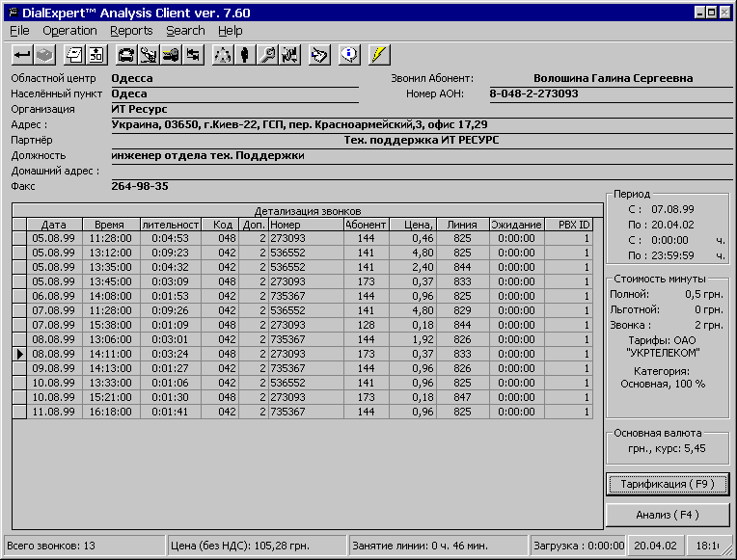This screenshot has height=560, width=737.
Task: Select row marker for 11.08.99 16:18:00
Action: coord(19,412)
